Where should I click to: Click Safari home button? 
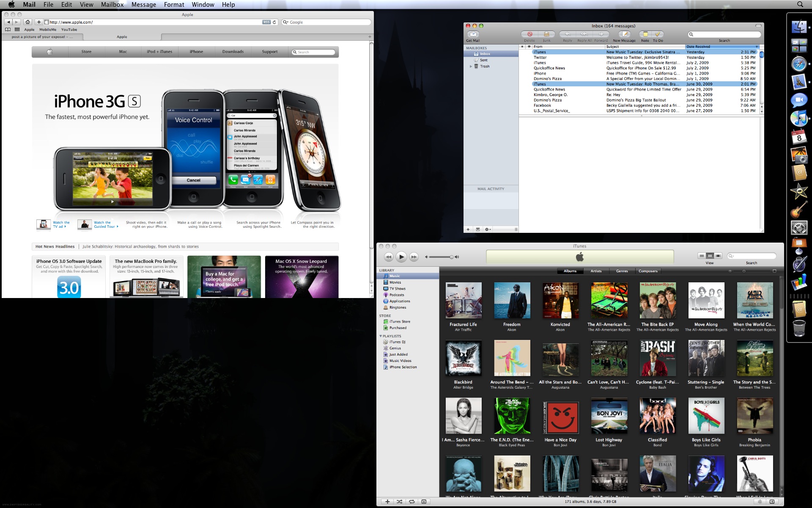[27, 22]
